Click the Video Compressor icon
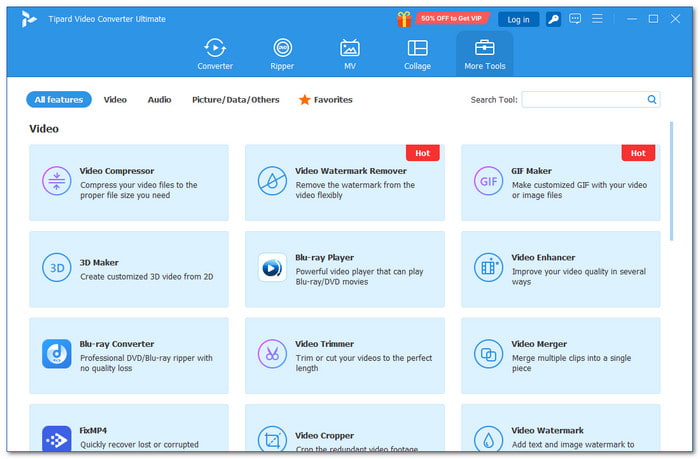The image size is (700, 459). coord(57,181)
